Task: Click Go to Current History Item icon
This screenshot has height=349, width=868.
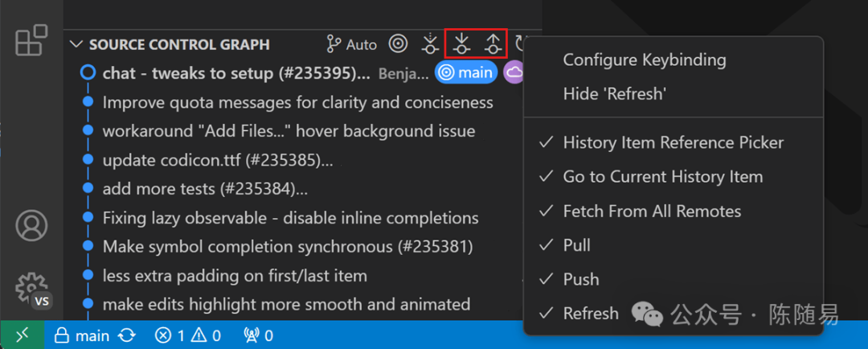Action: click(398, 43)
